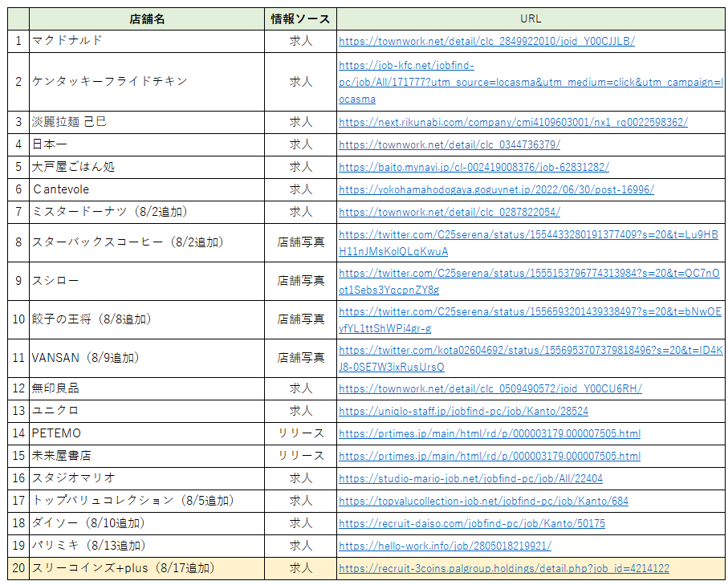The height and width of the screenshot is (585, 728).
Task: Click the 店舗写真 source cell for スシロー
Action: point(300,282)
